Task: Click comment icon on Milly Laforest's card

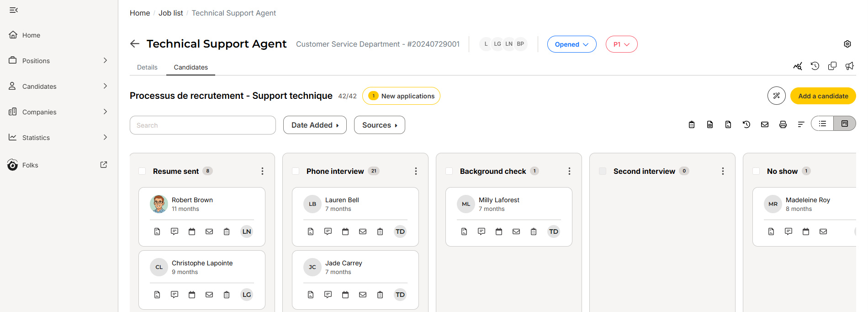Action: point(482,231)
